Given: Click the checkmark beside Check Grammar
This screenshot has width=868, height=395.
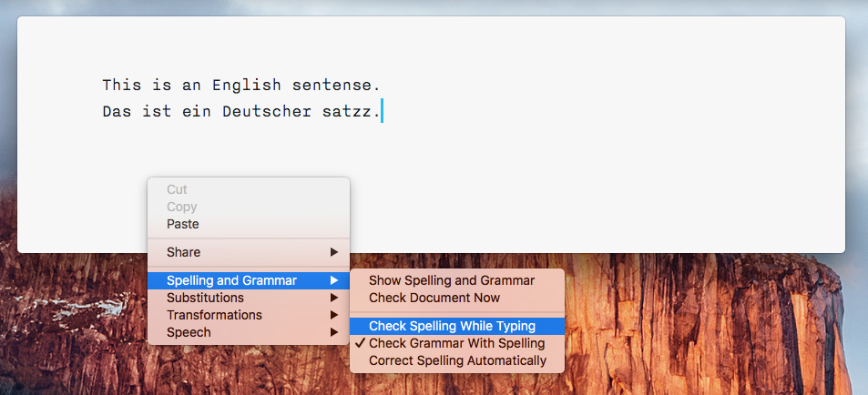Looking at the screenshot, I should 361,343.
